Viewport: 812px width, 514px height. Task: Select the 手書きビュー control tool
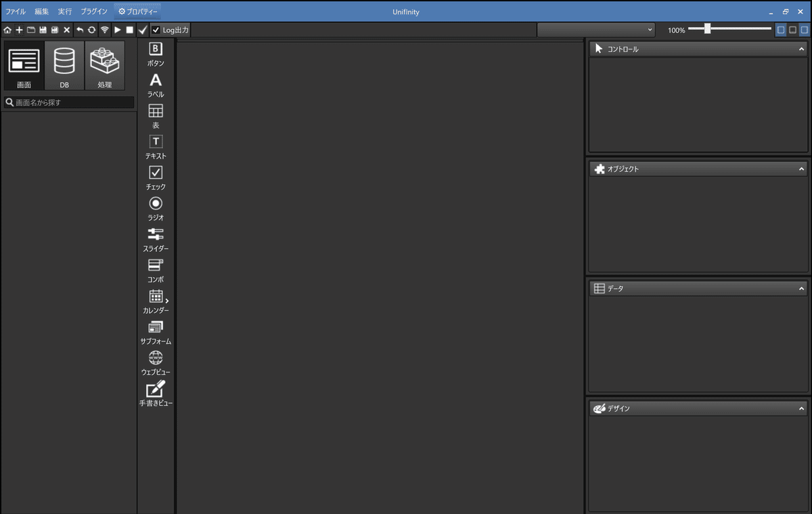[x=156, y=394]
